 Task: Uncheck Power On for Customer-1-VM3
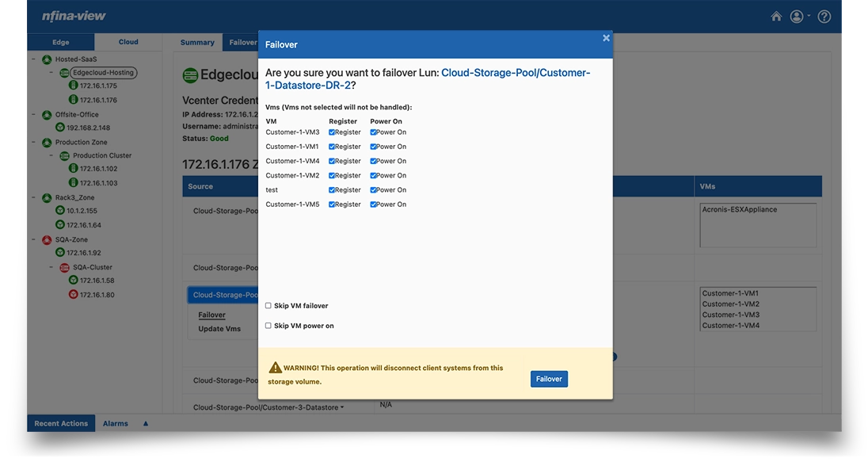373,132
